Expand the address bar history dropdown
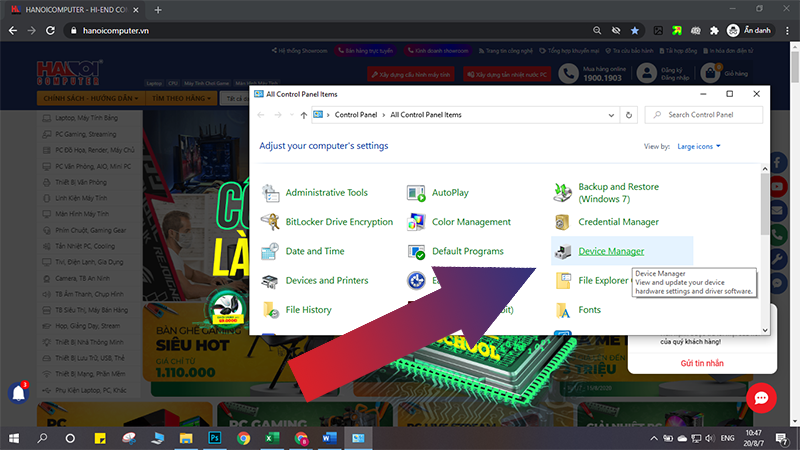 click(611, 115)
